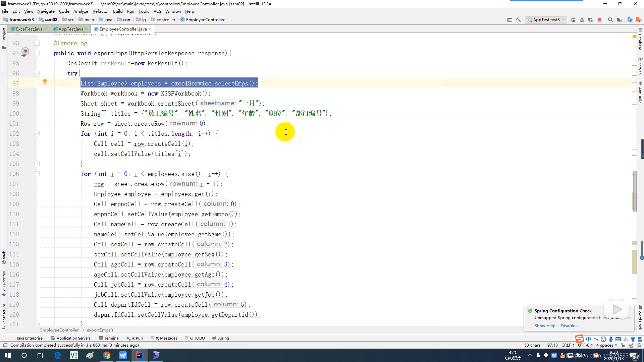Open the AppTest.test3 run configuration dropdown

(546, 20)
